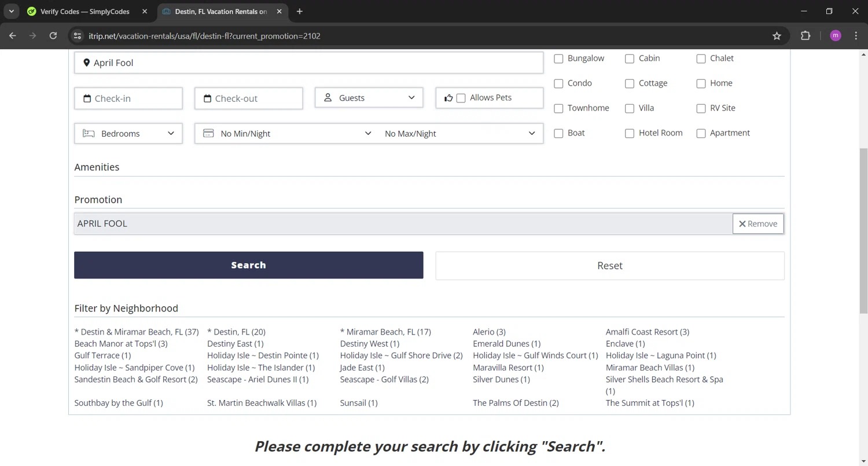Open the Chrome profile avatar
This screenshot has height=466, width=868.
pos(836,36)
